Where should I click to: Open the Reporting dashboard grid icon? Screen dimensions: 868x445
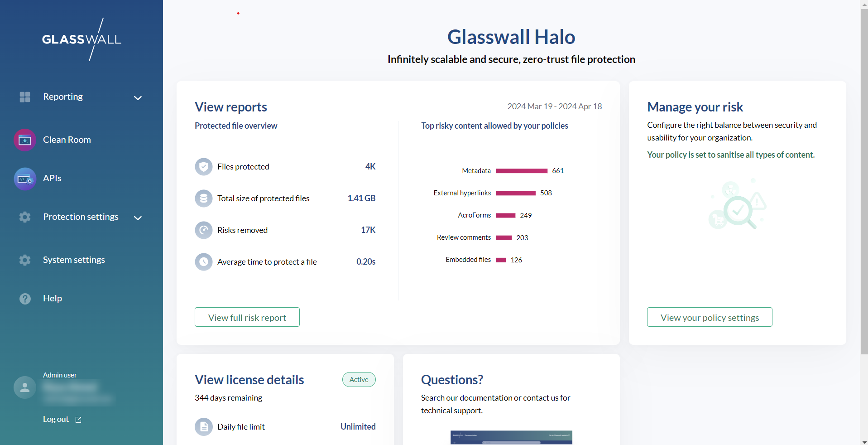25,97
